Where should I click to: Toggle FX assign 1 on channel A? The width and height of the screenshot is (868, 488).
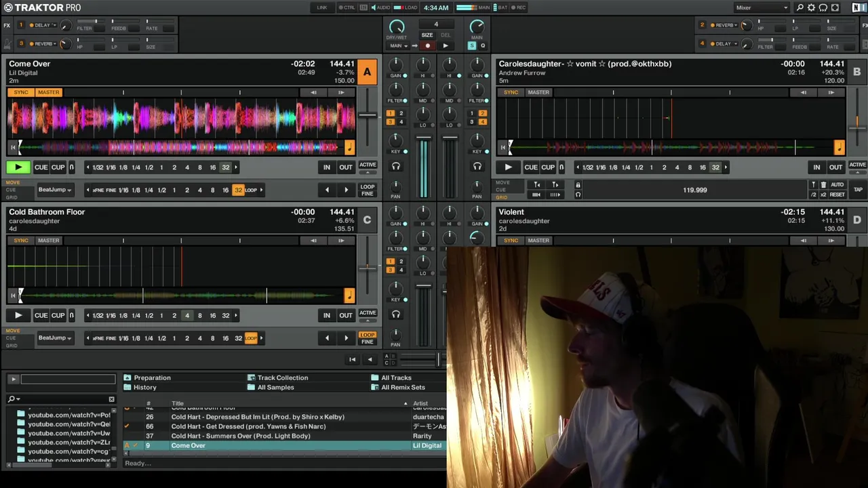tap(390, 113)
